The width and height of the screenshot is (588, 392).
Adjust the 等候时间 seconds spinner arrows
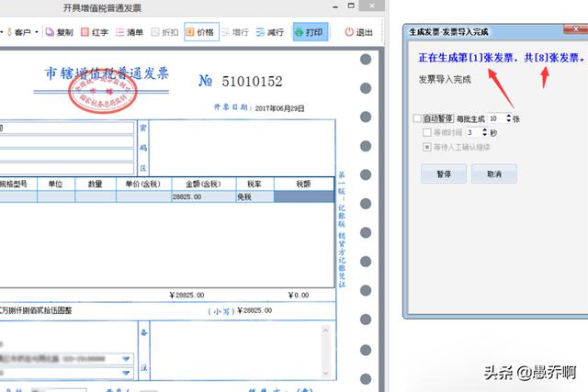tap(484, 133)
